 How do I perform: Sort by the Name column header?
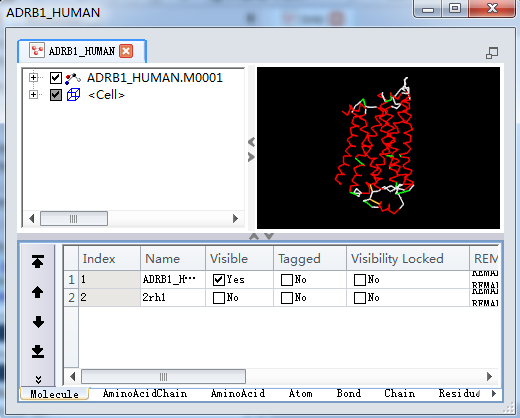173,259
